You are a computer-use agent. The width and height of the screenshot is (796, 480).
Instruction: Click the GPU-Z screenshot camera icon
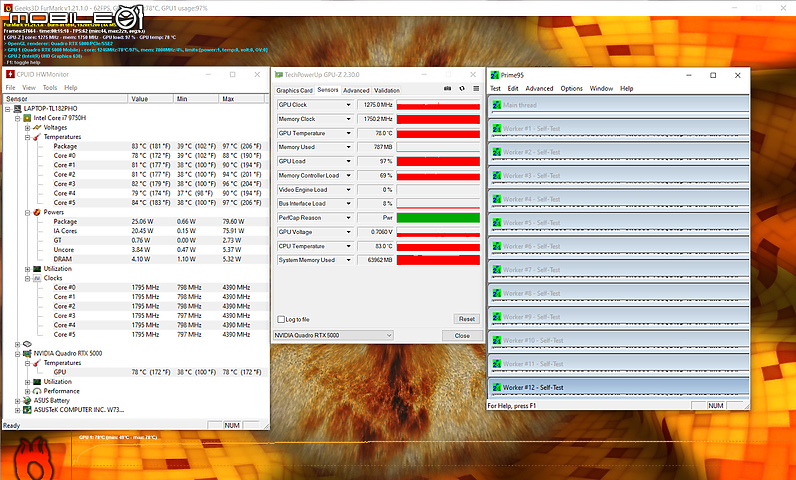coord(447,88)
